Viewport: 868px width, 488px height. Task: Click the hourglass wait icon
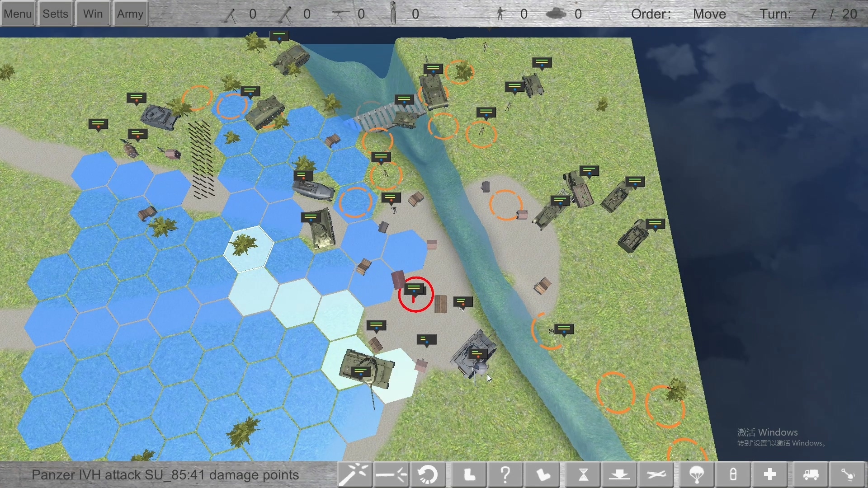pyautogui.click(x=582, y=474)
